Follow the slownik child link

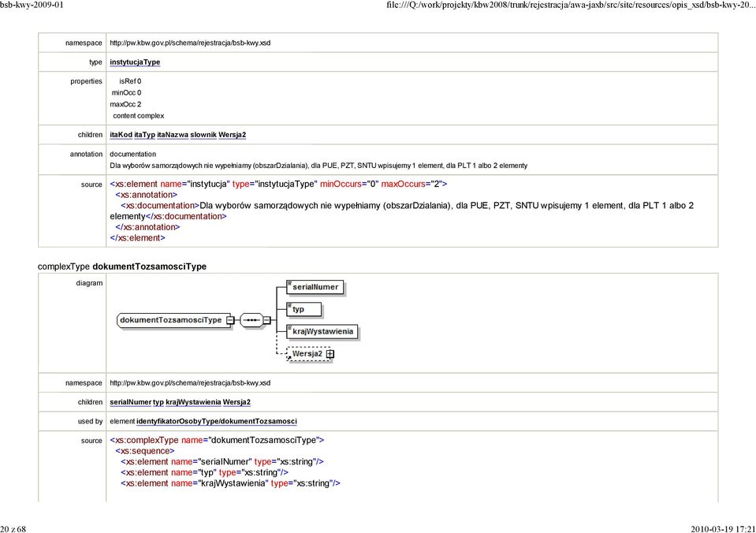coord(203,135)
